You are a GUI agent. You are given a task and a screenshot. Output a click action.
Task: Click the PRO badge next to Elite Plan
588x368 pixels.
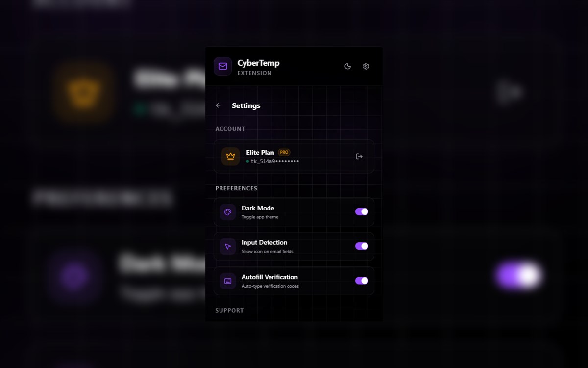tap(284, 152)
